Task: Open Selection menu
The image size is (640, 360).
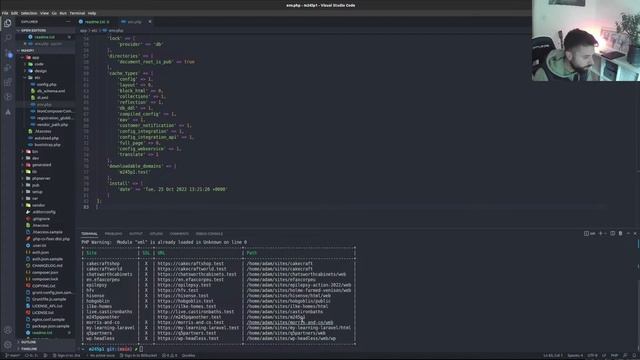Action: (29, 13)
